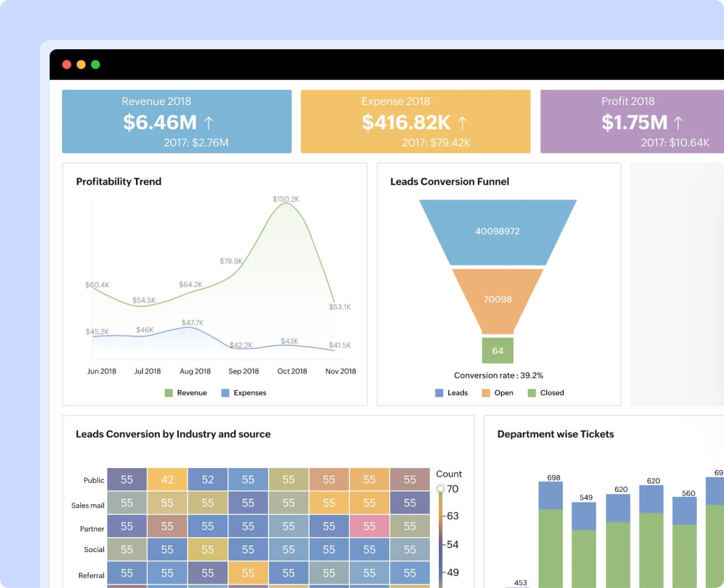Click the Profitability Trend chart title
Image resolution: width=724 pixels, height=588 pixels.
coord(118,181)
